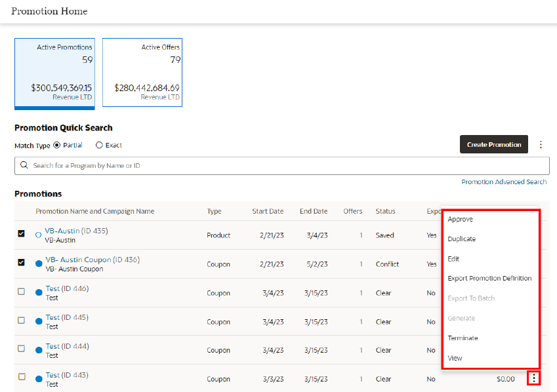Screen dimensions: 557x392
Task: Click the Saved status for VB-Austin
Action: [384, 235]
